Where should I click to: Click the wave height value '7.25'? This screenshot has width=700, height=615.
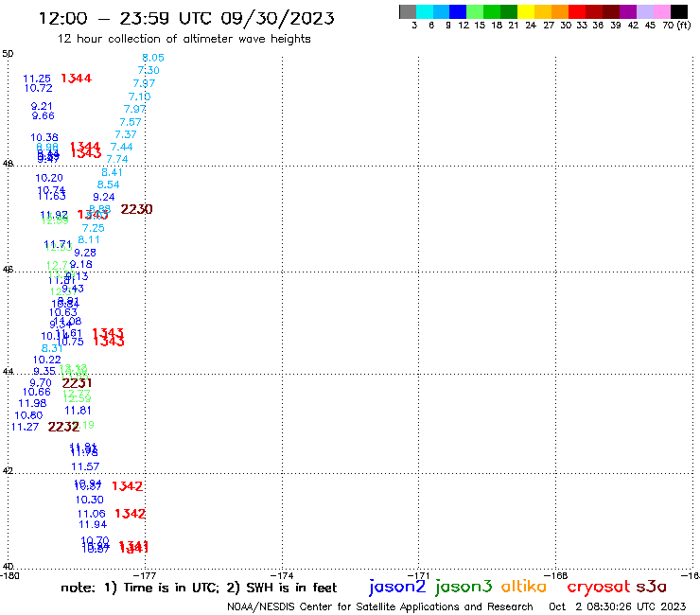[x=94, y=228]
